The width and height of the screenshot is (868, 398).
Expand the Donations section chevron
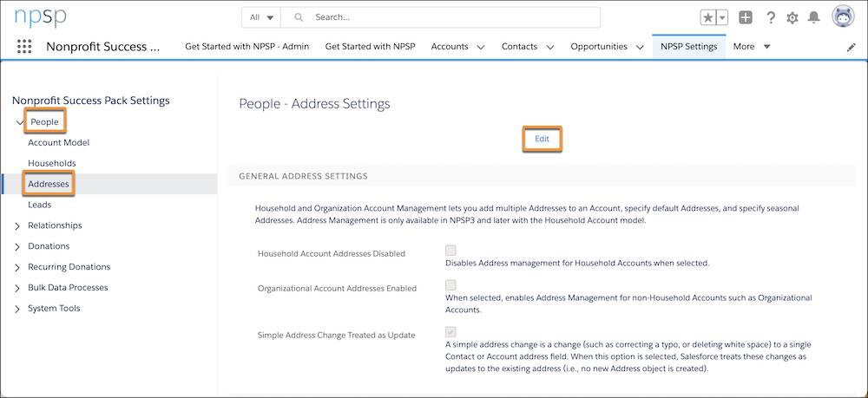pos(17,246)
